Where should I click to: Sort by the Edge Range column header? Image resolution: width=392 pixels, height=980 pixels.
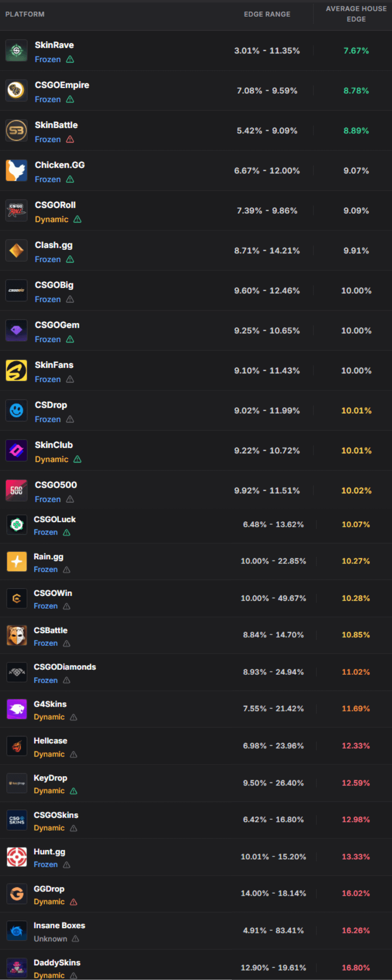tap(267, 14)
